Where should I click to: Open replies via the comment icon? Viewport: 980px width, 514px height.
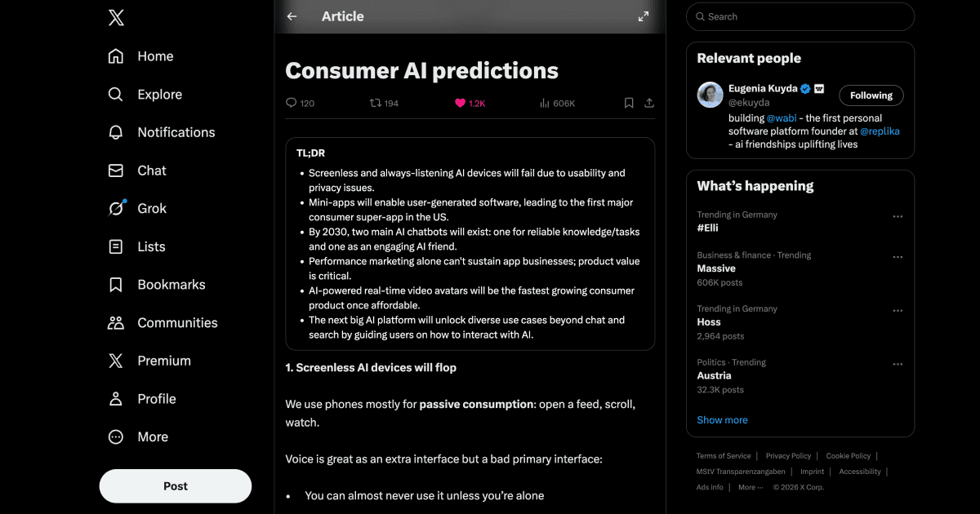(x=292, y=103)
